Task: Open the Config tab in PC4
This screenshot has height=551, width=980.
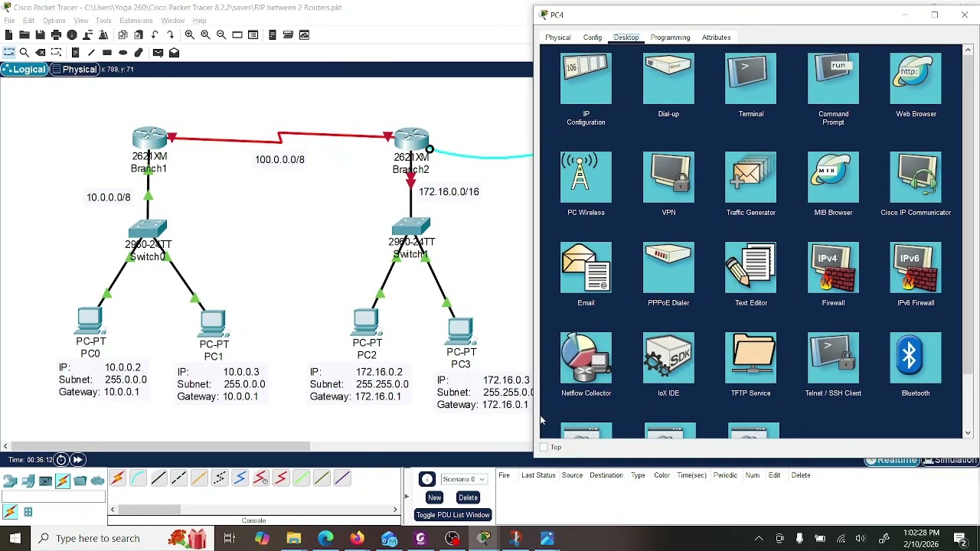Action: coord(592,37)
